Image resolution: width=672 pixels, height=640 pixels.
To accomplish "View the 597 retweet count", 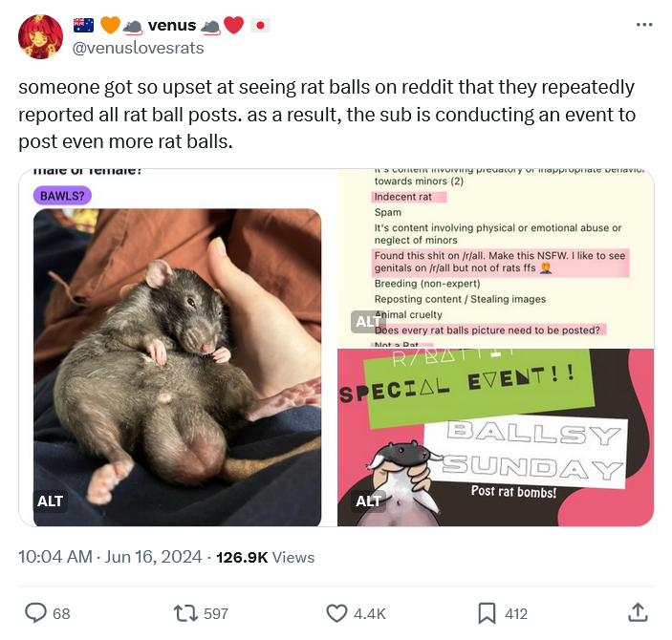I will 216,614.
